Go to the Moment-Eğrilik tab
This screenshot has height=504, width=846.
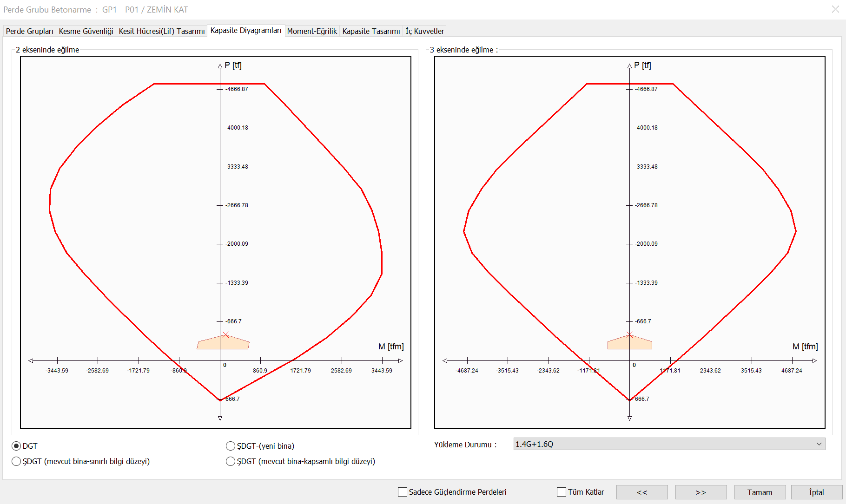(312, 31)
